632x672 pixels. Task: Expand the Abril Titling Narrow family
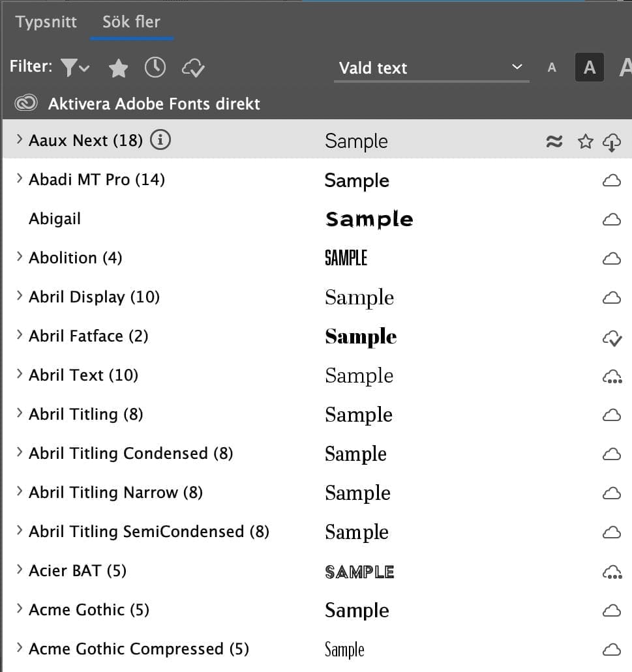point(20,491)
